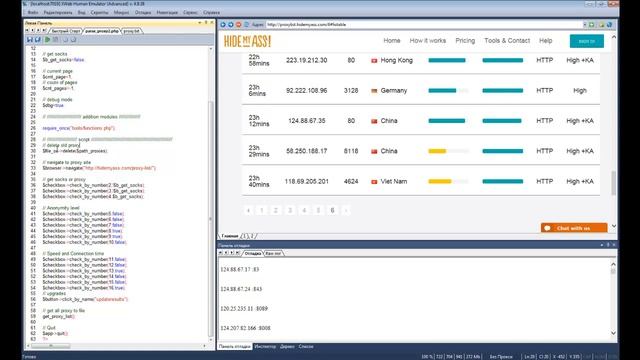This screenshot has height=360, width=640.
Task: Open the Инспектор bottom tab
Action: coord(265,347)
